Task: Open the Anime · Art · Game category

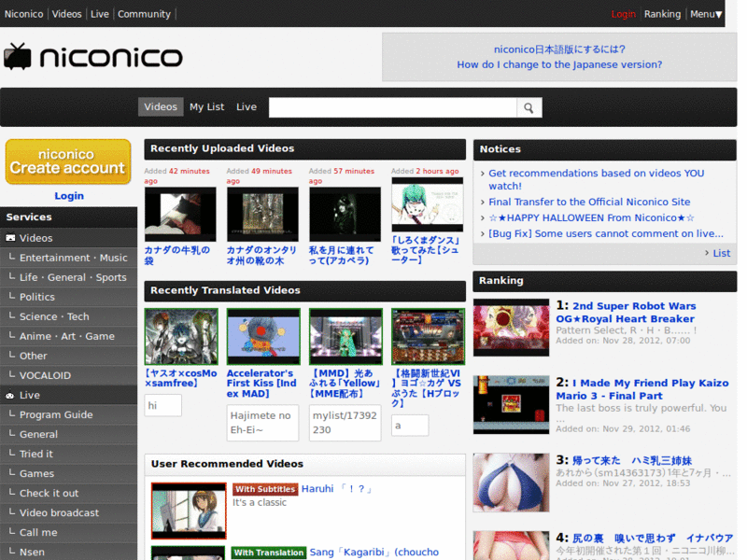Action: click(68, 336)
